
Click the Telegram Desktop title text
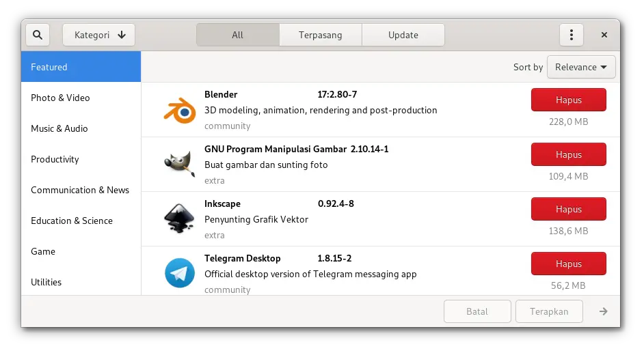pos(243,258)
